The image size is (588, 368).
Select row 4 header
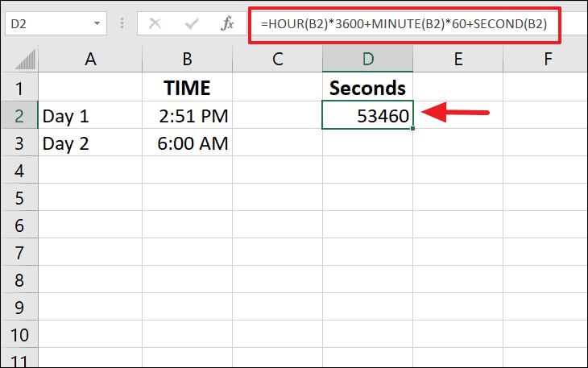click(x=19, y=171)
